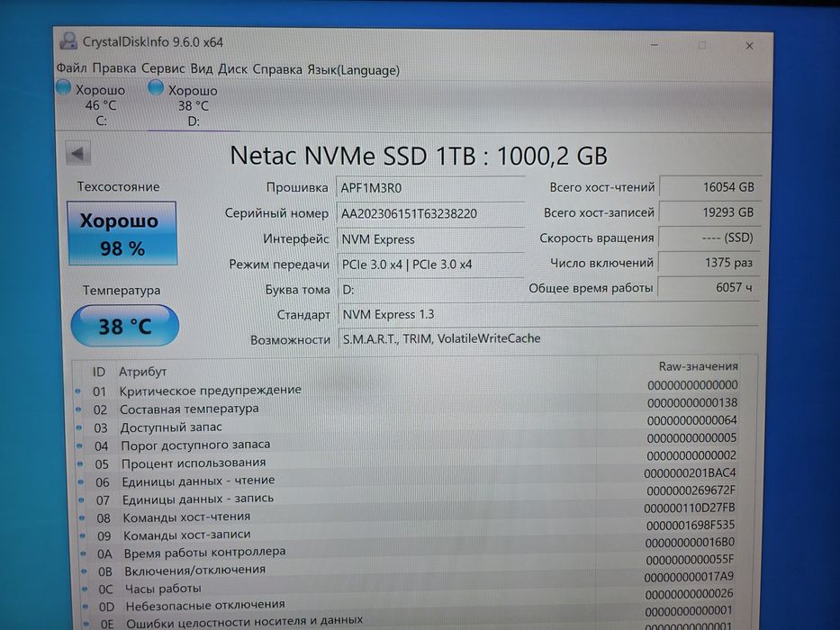840x630 pixels.
Task: Click the standard field NVM Express 1.3
Action: 549,314
